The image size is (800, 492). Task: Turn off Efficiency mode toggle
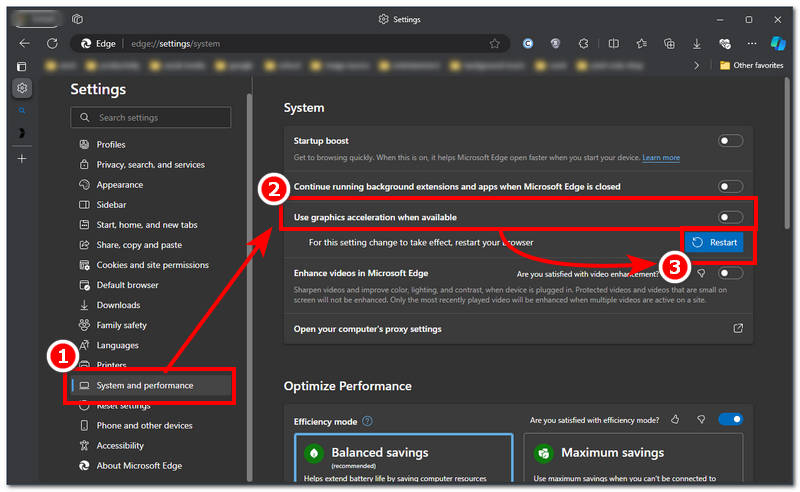[730, 420]
